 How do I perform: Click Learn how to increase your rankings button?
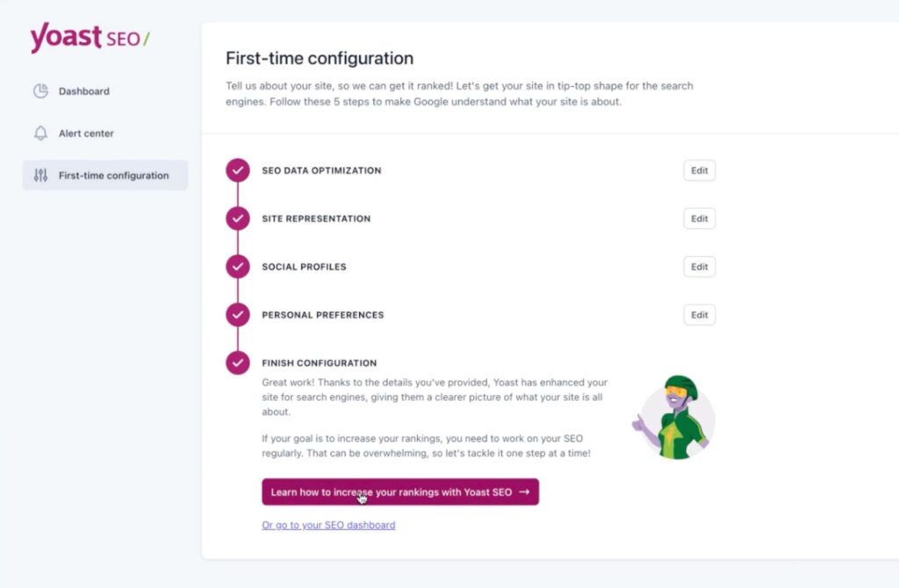pos(399,492)
